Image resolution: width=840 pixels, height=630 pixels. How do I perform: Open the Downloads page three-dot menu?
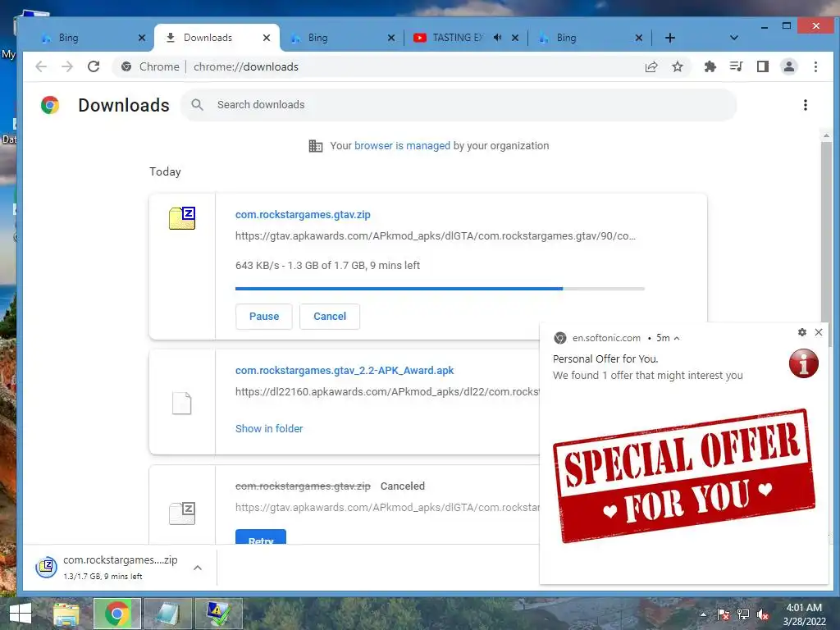(x=806, y=105)
